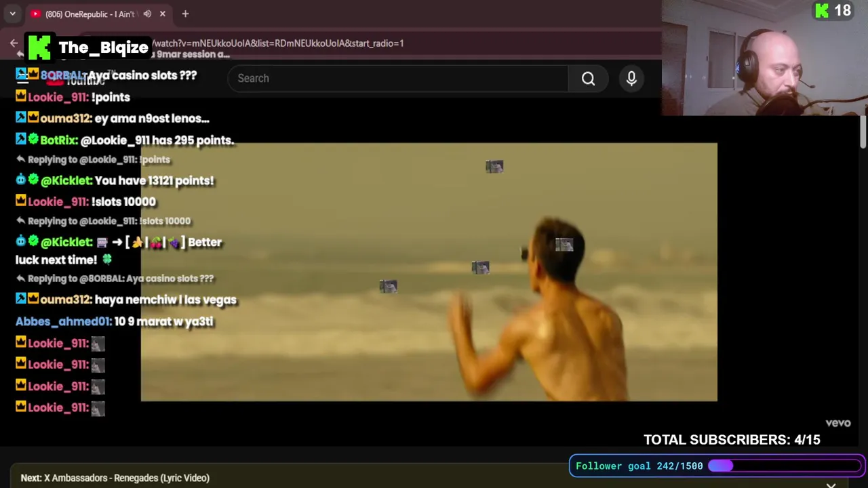Open next track X Ambassadors - Renegades
Viewport: 868px width, 488px height.
115,478
